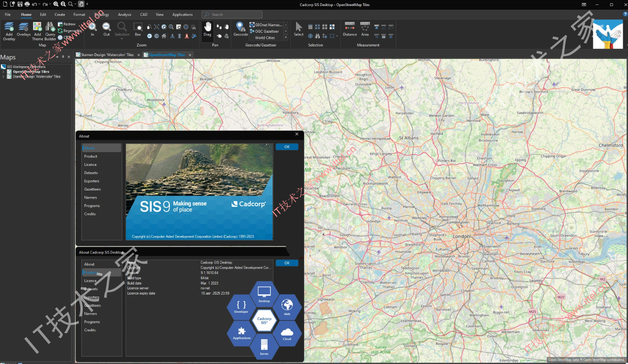The width and height of the screenshot is (628, 364).
Task: Click the Undo arrow icon
Action: [34, 4]
